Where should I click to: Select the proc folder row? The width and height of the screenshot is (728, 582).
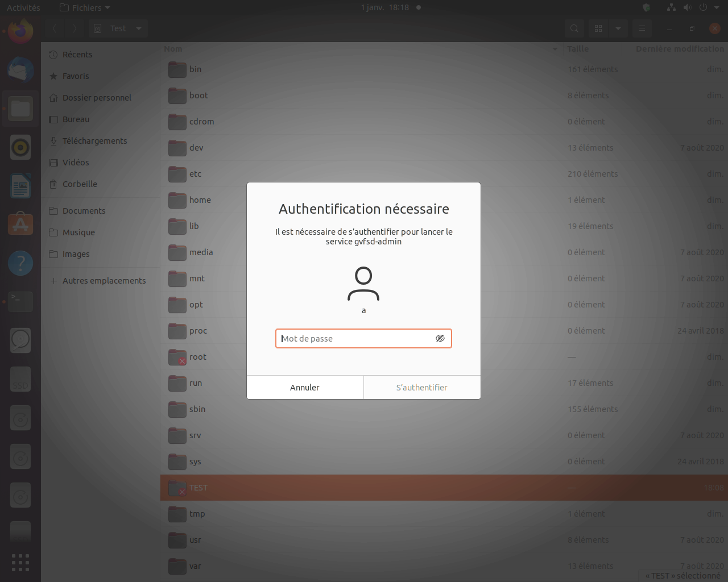pos(444,331)
